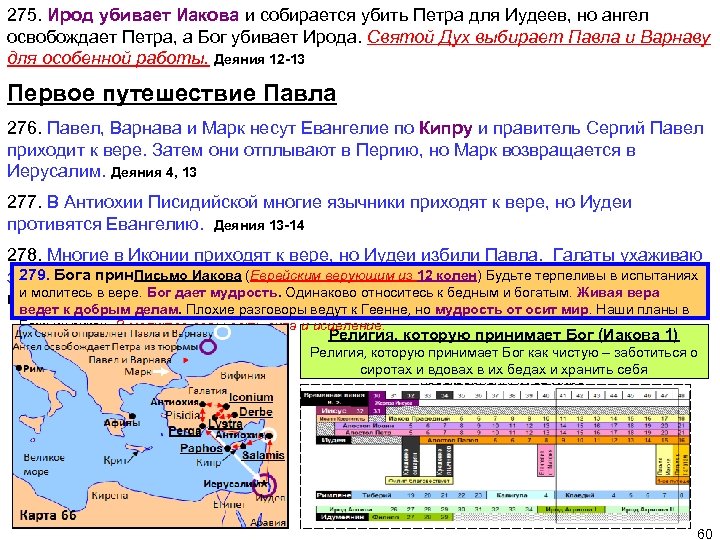Screen dimensions: 720x540
Task: Click the Крит label on the map
Action: coord(114,460)
